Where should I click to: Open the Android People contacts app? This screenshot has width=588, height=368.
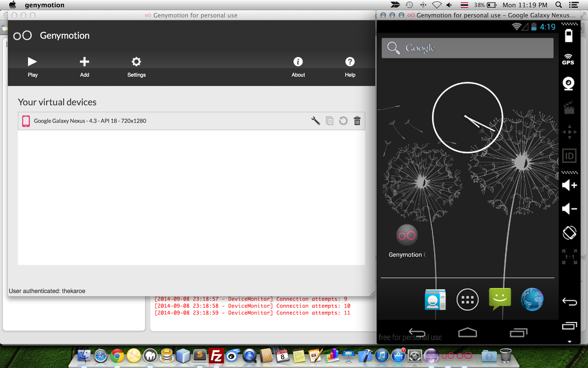pos(435,300)
